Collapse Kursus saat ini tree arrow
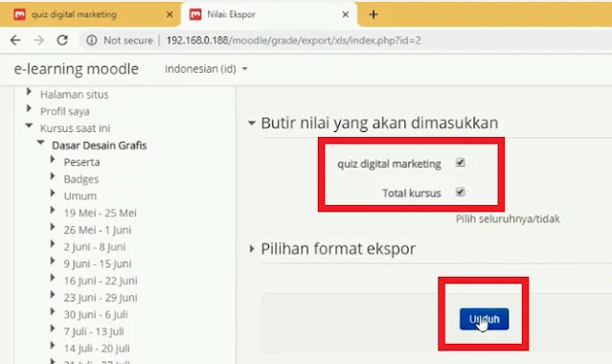The height and width of the screenshot is (364, 612). [x=29, y=125]
